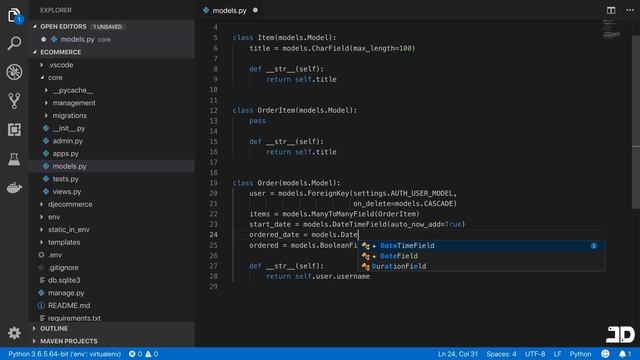Image resolution: width=640 pixels, height=360 pixels.
Task: Open apps.py file
Action: tap(111, 153)
